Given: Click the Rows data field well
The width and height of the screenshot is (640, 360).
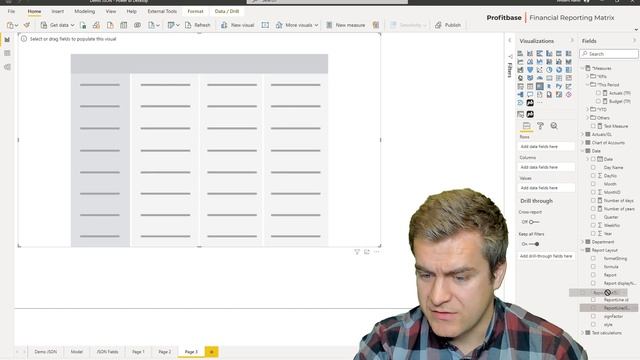Looking at the screenshot, I should (546, 146).
